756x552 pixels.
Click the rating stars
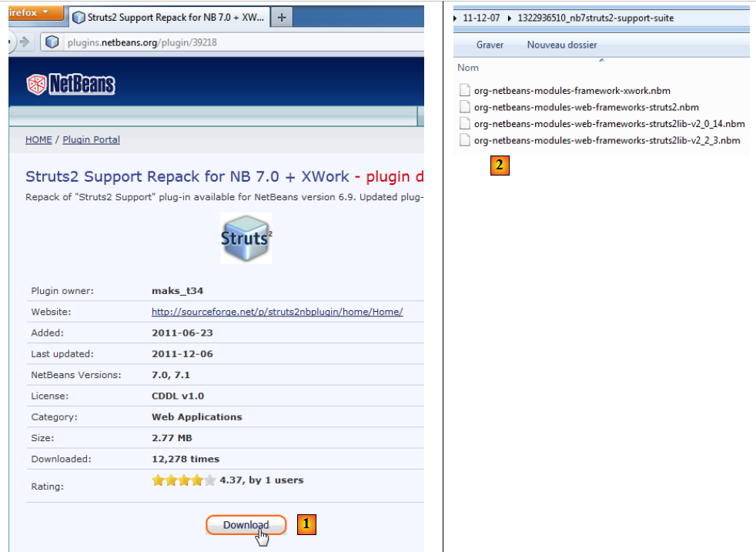[x=183, y=480]
